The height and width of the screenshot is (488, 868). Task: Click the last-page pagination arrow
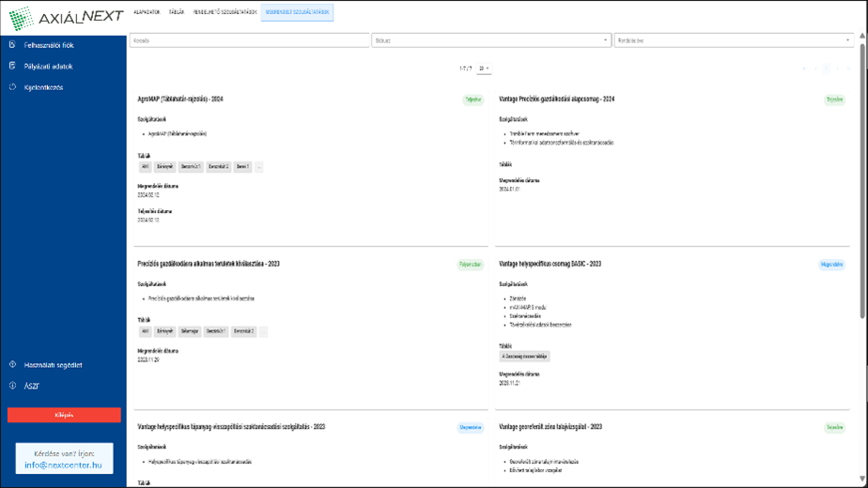(848, 69)
